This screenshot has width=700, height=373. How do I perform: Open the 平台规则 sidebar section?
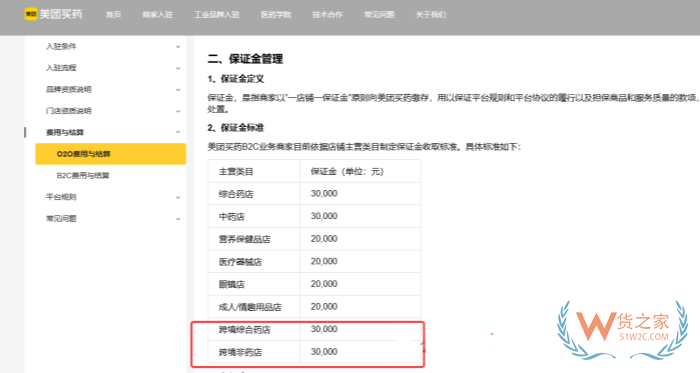(61, 197)
